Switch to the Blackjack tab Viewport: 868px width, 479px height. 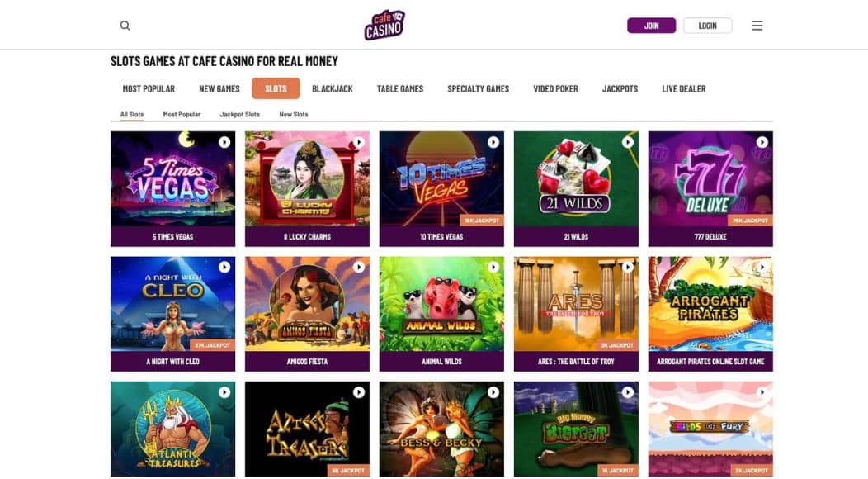tap(333, 88)
